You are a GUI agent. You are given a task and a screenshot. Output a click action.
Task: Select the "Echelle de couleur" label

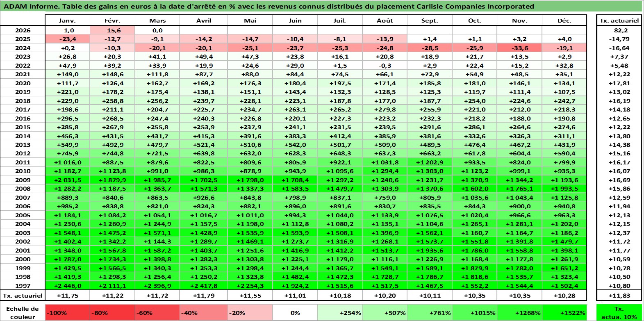click(23, 312)
